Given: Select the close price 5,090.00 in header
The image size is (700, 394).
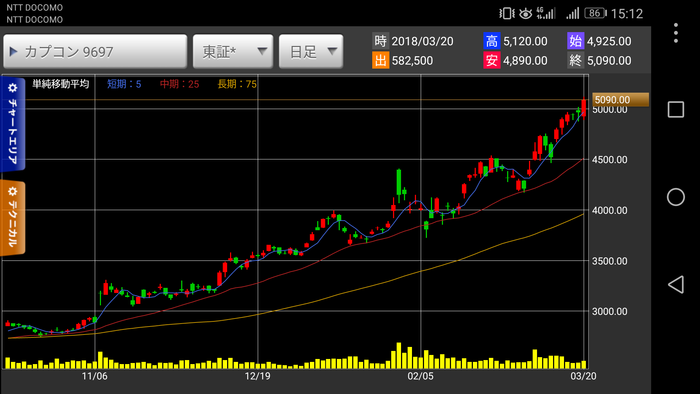Looking at the screenshot, I should (x=609, y=61).
